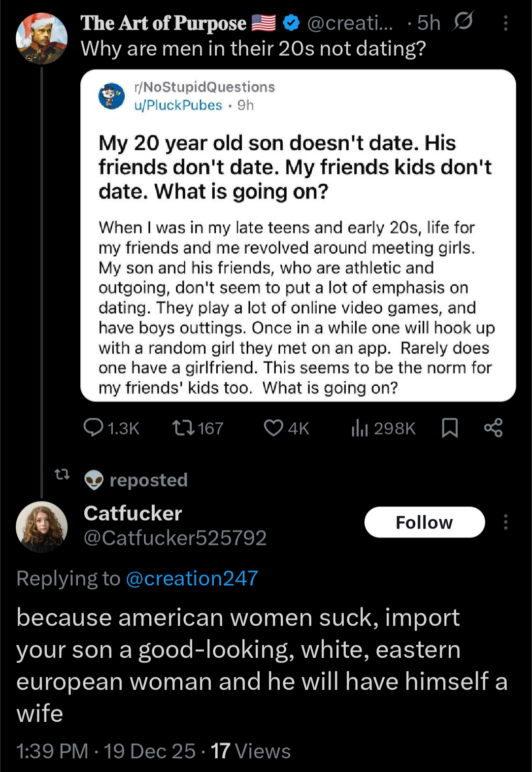This screenshot has width=532, height=772.
Task: Click the 5h timestamp on the tweet
Action: [x=429, y=23]
